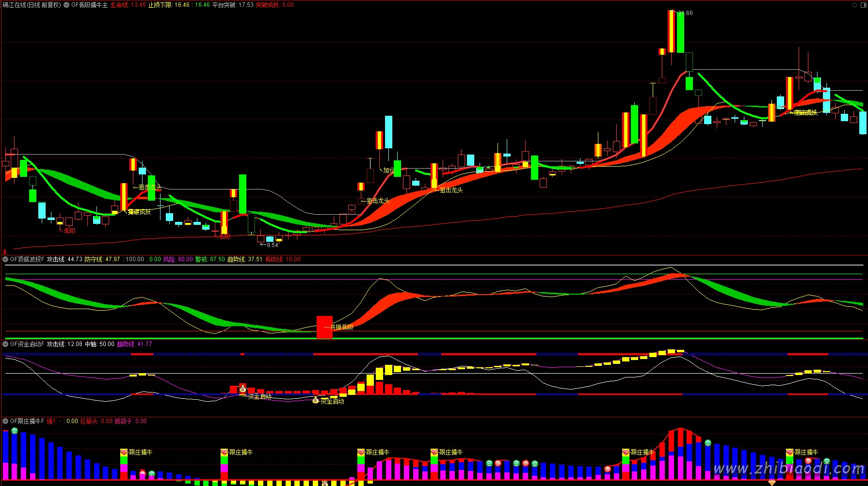This screenshot has width=868, height=486.
Task: Click the last 跟庄擒牛 diamond signal icon
Action: (x=790, y=452)
